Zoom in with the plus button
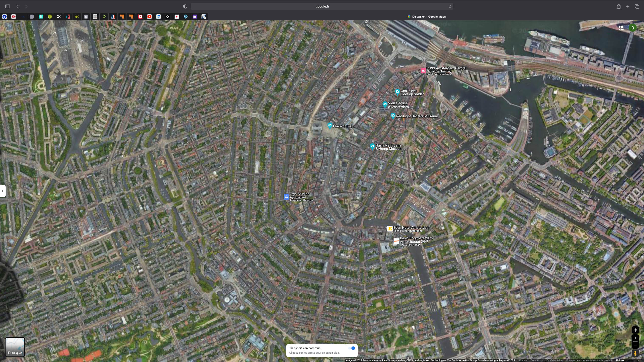This screenshot has height=362, width=644. [635, 338]
